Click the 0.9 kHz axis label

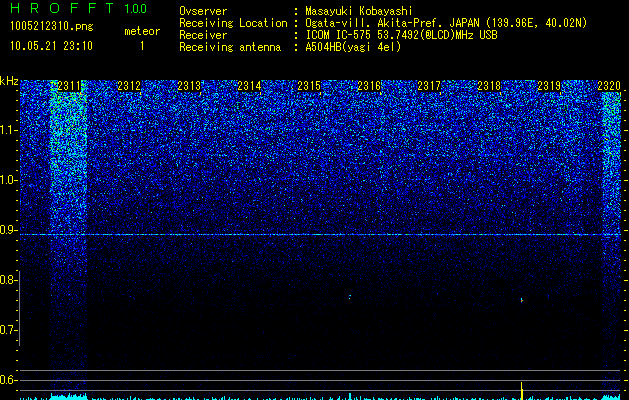(x=9, y=230)
